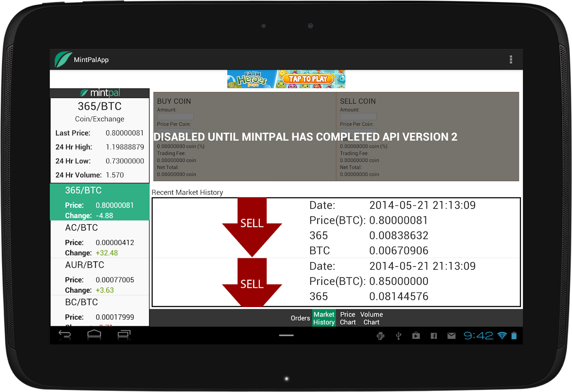Viewport: 572px width, 392px height.
Task: Tap the Android home navigation icon
Action: 94,335
